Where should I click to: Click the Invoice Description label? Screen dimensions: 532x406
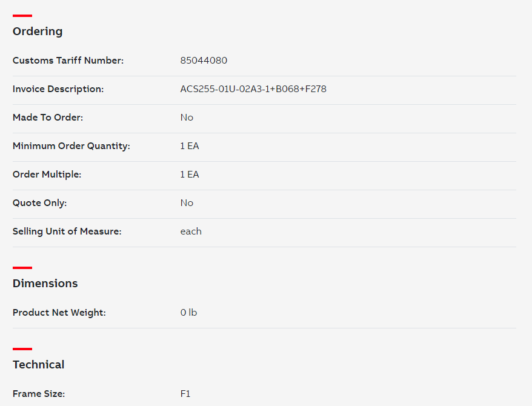coord(58,89)
